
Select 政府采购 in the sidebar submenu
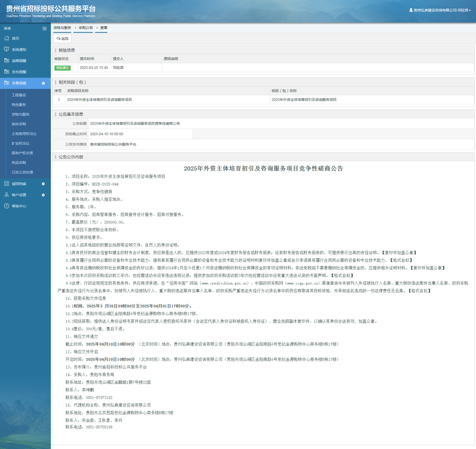coord(19,124)
